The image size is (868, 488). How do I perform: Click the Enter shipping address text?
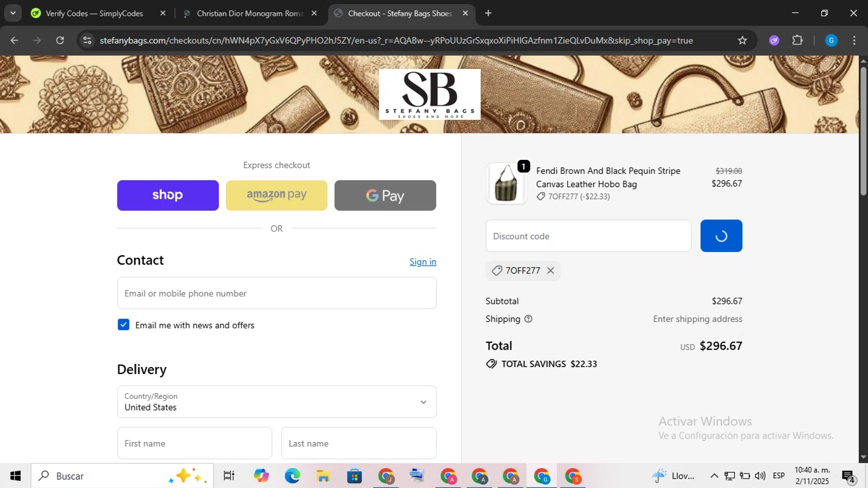pyautogui.click(x=698, y=319)
